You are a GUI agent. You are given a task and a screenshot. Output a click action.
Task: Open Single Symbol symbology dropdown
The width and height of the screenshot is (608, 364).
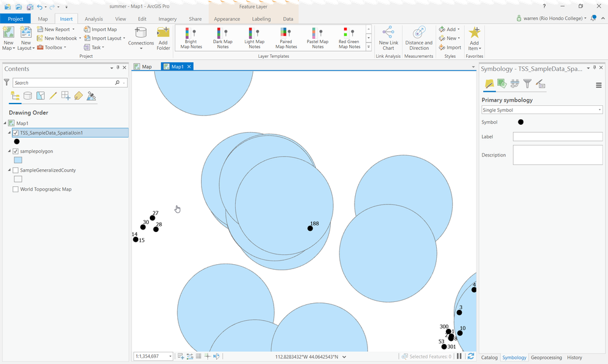542,110
